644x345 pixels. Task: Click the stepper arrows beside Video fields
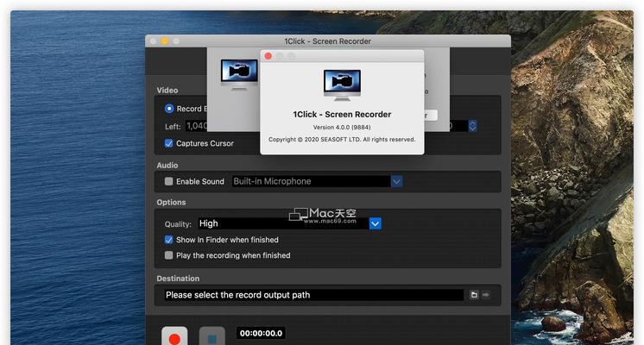[x=473, y=126]
